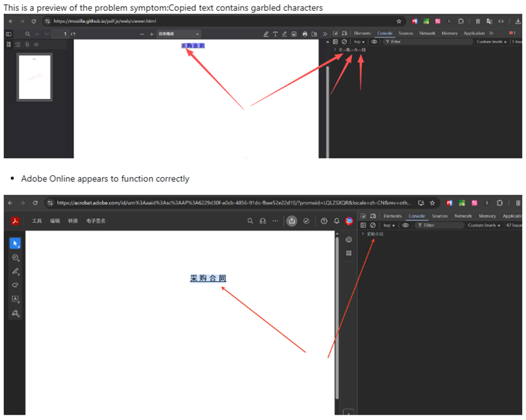Clear console in top DevTools
The height and width of the screenshot is (420, 526).
pyautogui.click(x=344, y=42)
